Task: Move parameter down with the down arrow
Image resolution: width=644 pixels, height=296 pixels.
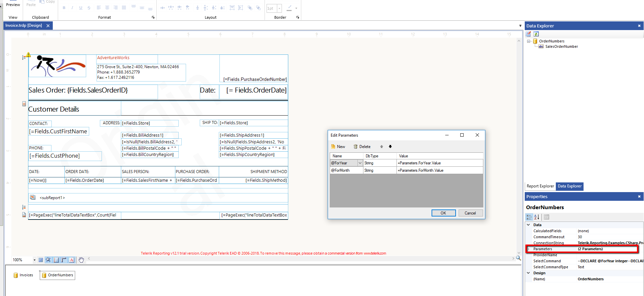Action: 390,147
